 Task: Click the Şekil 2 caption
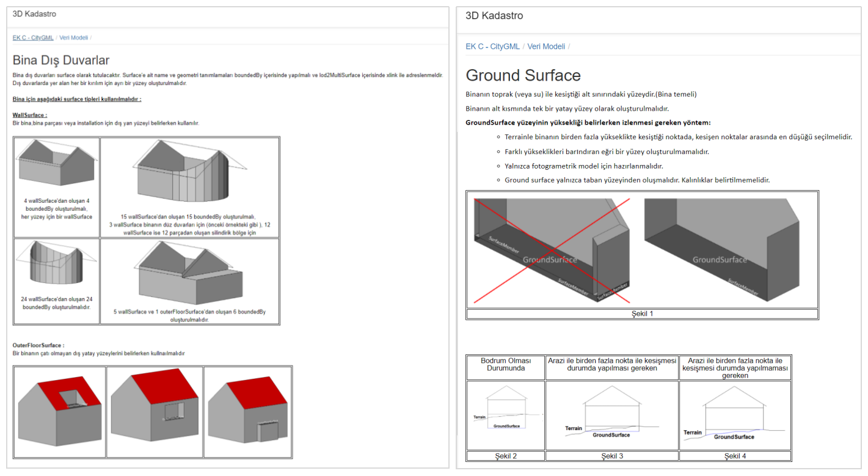[506, 456]
